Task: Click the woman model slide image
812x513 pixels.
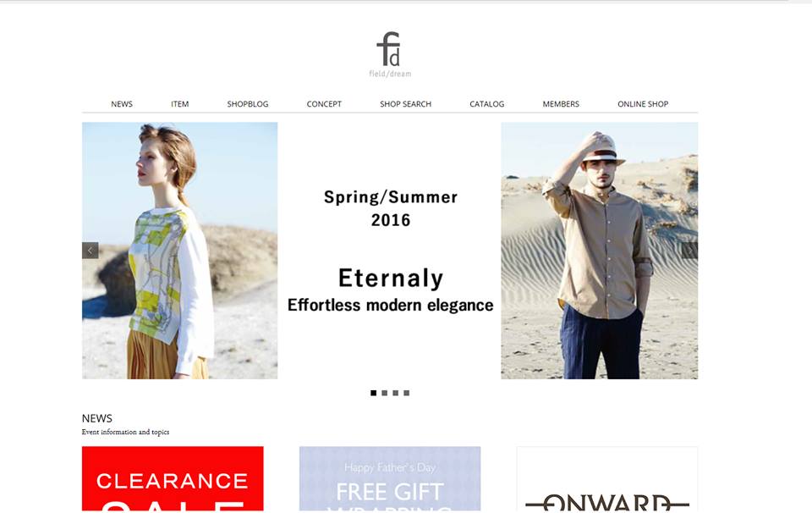Action: click(179, 251)
